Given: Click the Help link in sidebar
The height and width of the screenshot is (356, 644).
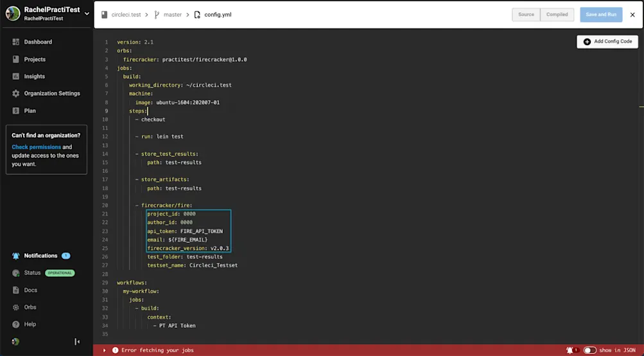Looking at the screenshot, I should [30, 325].
